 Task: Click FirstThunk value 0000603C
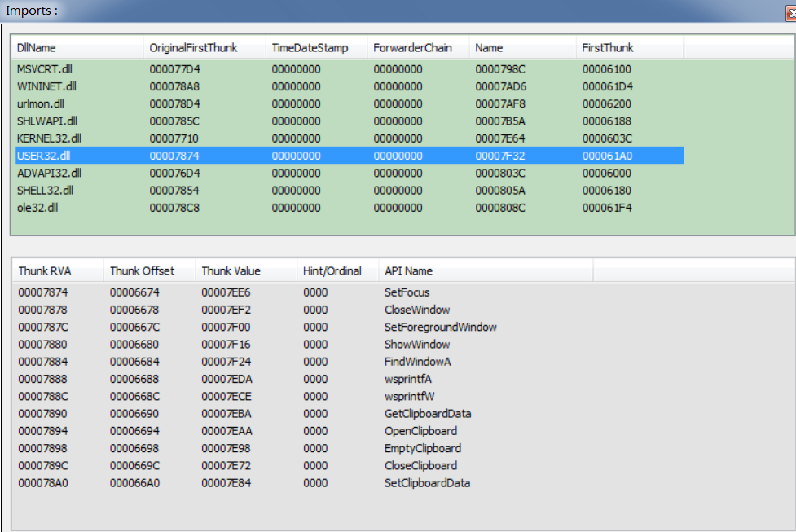click(x=607, y=138)
